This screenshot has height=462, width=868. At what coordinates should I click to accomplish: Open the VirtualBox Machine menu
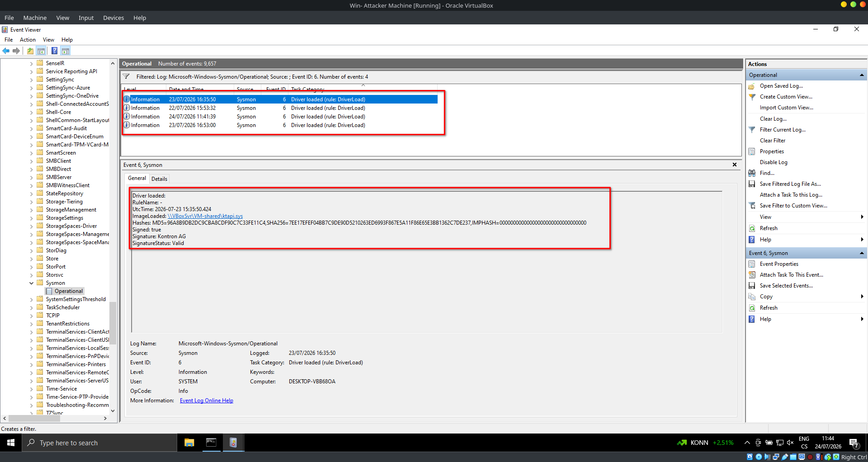(35, 18)
